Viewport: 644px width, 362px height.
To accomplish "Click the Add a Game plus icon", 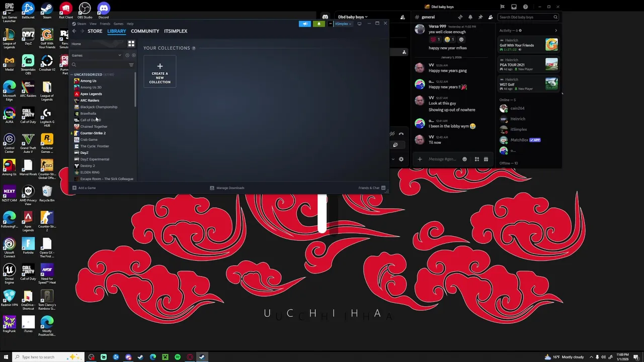I will coord(74,188).
